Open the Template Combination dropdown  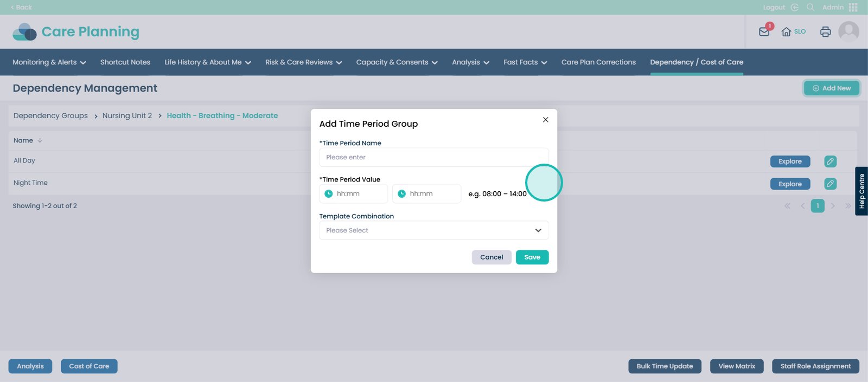[433, 230]
